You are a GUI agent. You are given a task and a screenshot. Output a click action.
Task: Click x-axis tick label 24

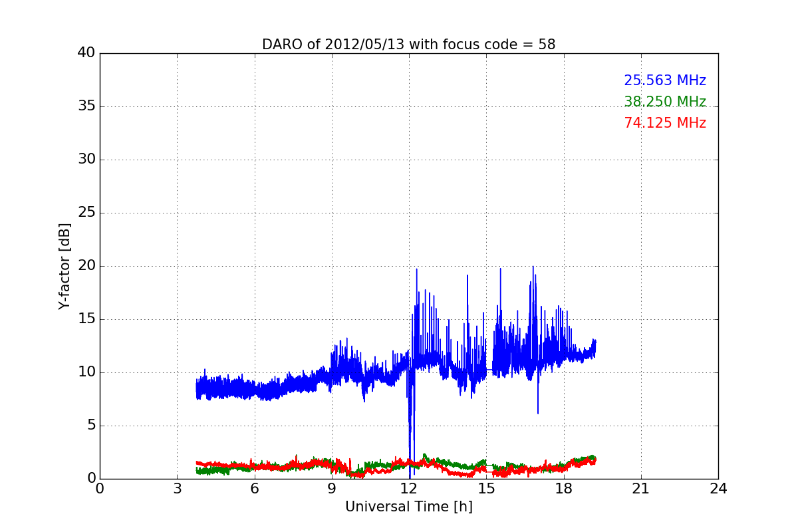718,489
